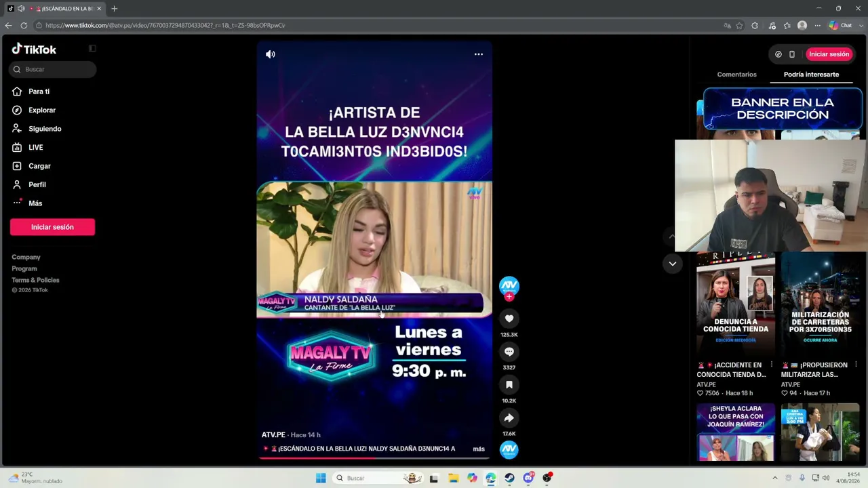Click the browser address bar URL
Viewport: 868px width, 488px height.
(x=165, y=25)
